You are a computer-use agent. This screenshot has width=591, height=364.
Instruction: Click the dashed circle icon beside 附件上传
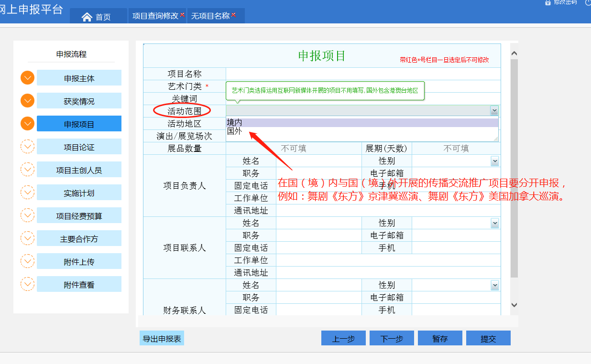(28, 261)
